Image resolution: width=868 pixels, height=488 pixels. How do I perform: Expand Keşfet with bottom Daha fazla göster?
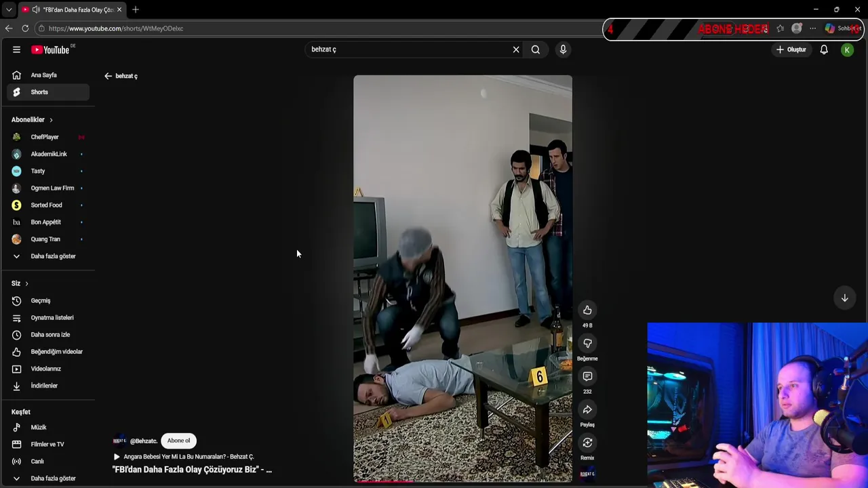pyautogui.click(x=47, y=479)
